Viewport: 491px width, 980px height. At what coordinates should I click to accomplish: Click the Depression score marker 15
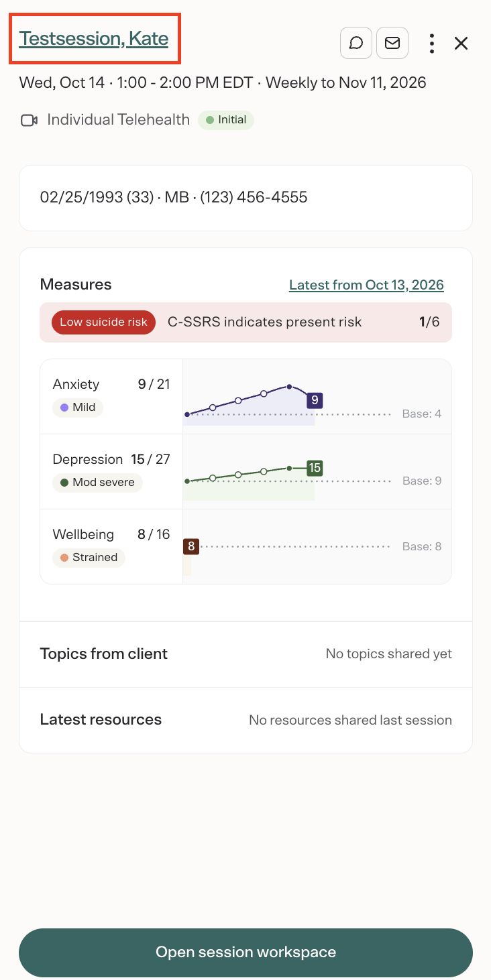point(315,468)
